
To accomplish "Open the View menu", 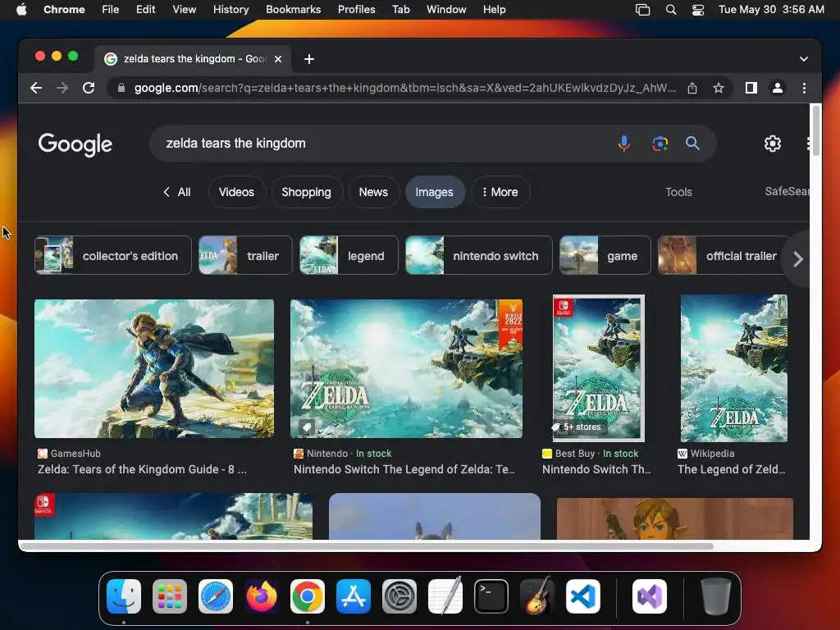I will tap(184, 9).
